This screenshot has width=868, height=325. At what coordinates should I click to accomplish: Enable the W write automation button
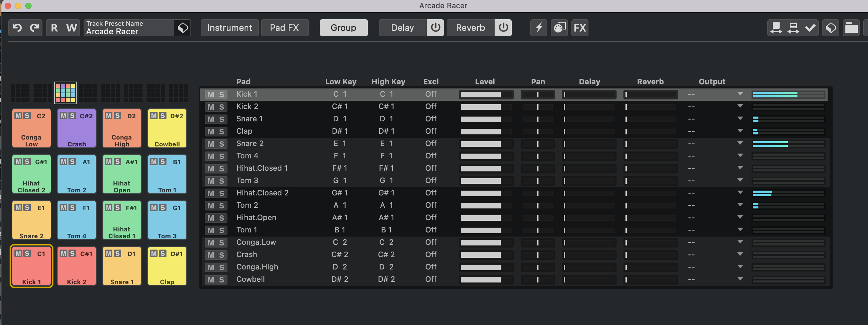[71, 28]
